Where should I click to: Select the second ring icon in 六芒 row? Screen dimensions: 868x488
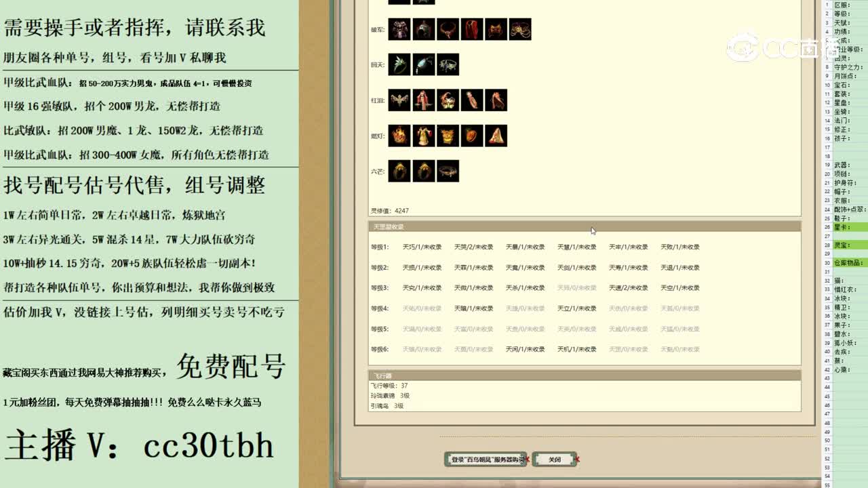click(x=424, y=171)
